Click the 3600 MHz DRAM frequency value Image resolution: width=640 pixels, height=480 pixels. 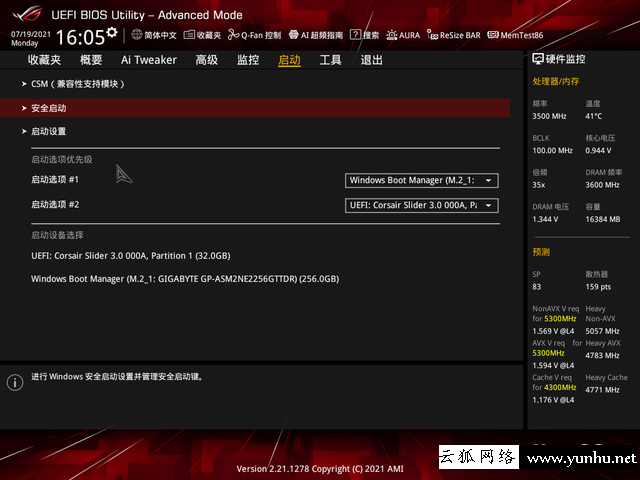(x=602, y=185)
